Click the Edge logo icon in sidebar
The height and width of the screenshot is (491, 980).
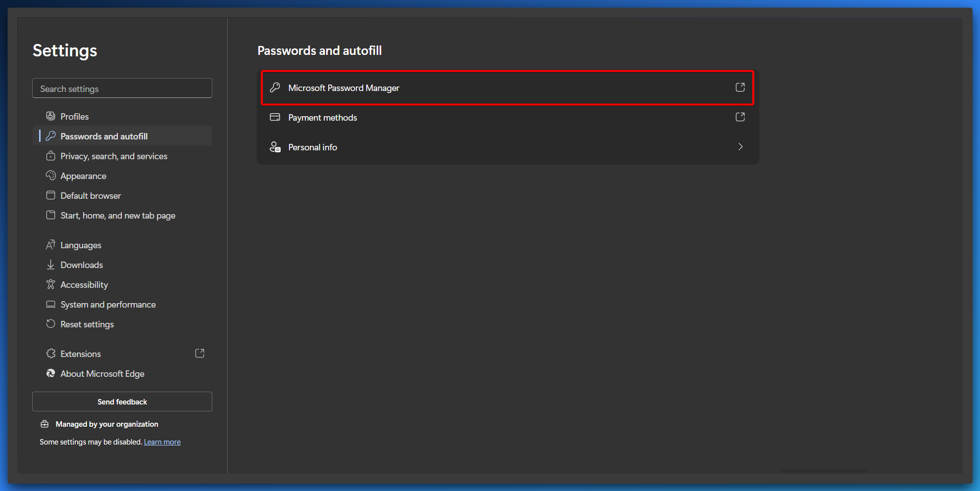click(x=50, y=373)
